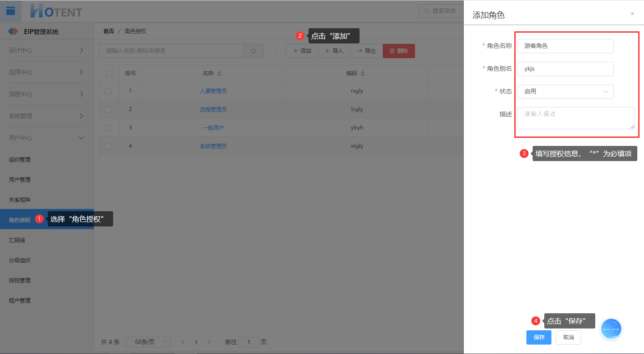The height and width of the screenshot is (354, 644).
Task: Open the 状态 dropdown showing 启用
Action: click(x=565, y=92)
